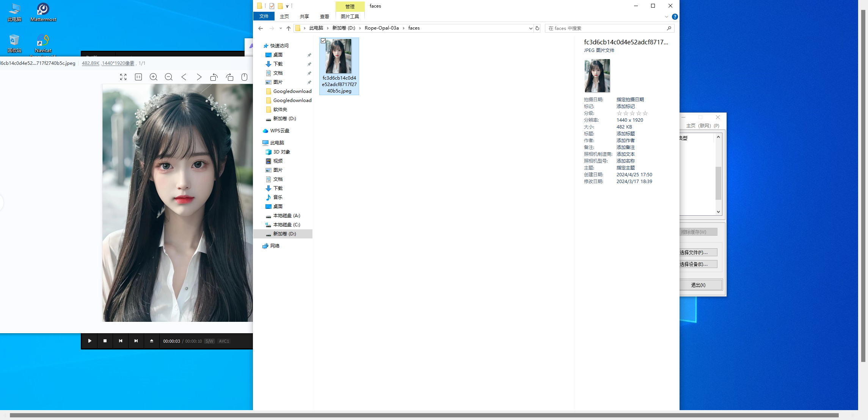Uncheck the selected jpeg file checkbox
Screen dimensions: 868x420
point(323,41)
